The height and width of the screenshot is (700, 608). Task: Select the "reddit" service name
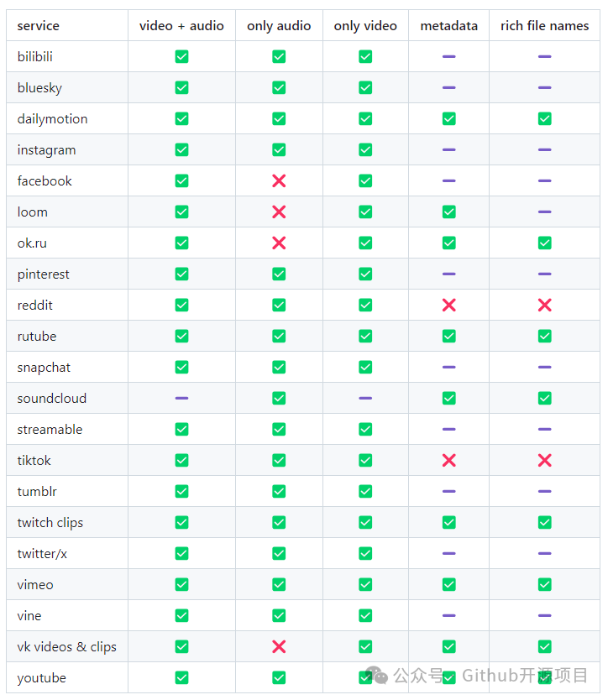point(34,305)
